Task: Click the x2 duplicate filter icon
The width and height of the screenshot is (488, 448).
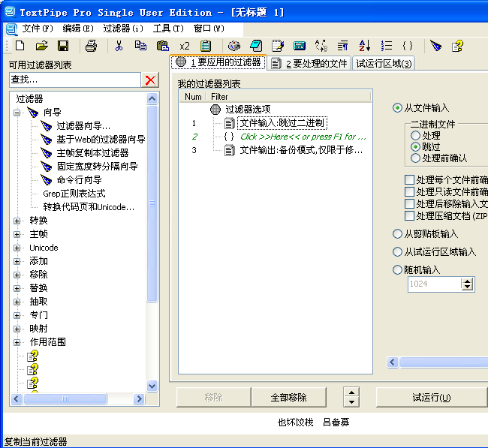Action: click(x=184, y=46)
